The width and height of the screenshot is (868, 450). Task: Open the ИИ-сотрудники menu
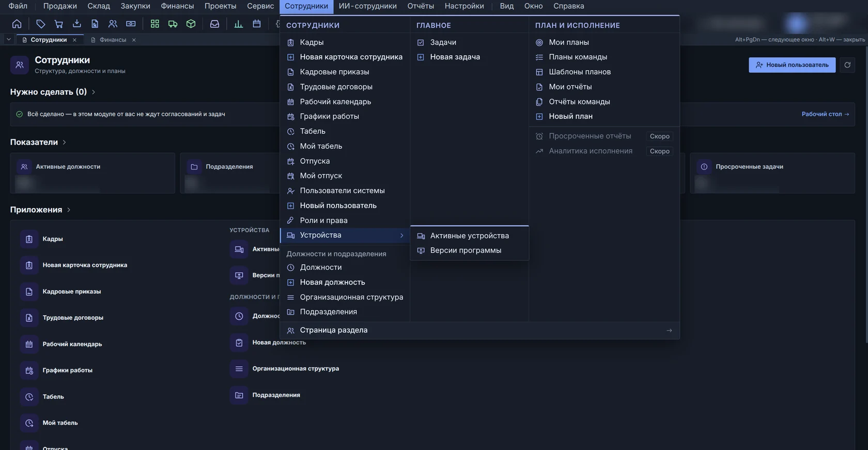pos(368,6)
